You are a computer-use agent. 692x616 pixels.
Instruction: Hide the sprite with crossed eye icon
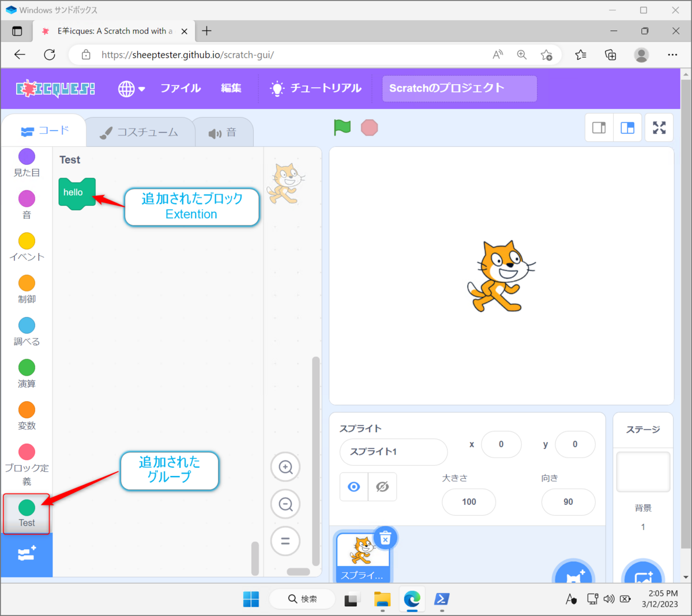pyautogui.click(x=382, y=487)
